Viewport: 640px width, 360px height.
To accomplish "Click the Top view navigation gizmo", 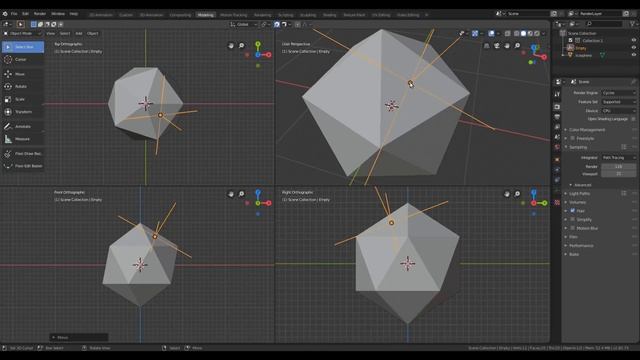I will tap(258, 54).
